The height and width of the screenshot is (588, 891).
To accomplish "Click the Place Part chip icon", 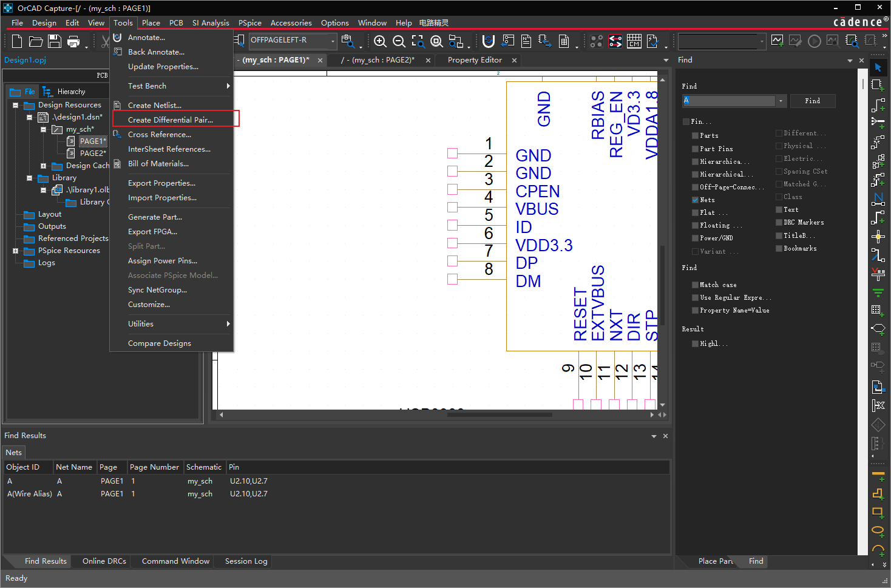I will pos(878,86).
